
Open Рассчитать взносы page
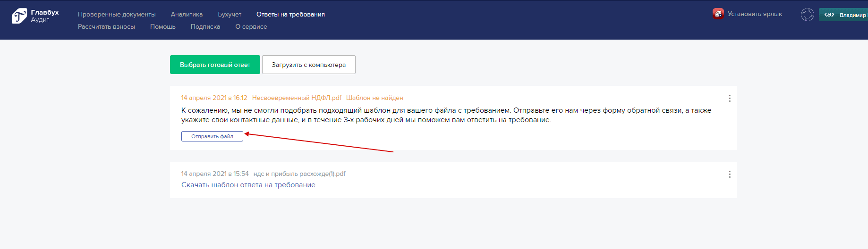tap(106, 27)
